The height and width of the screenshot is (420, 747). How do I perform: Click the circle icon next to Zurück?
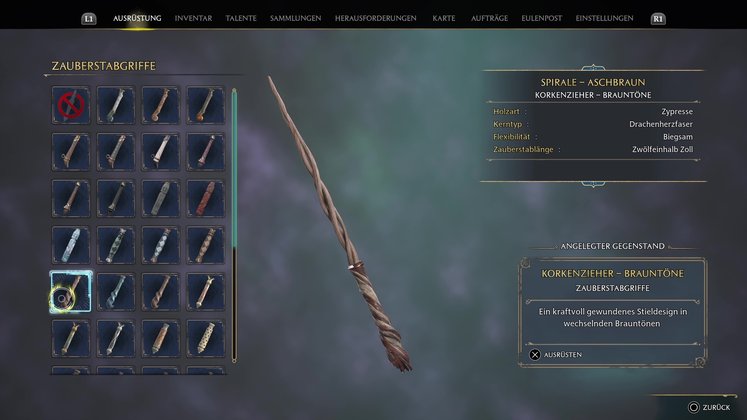pos(694,407)
